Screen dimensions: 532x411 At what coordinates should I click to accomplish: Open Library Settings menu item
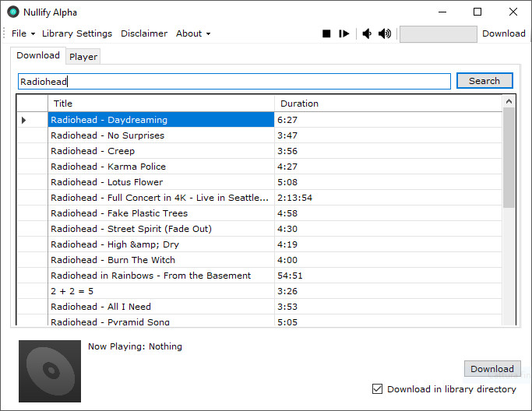click(x=77, y=33)
